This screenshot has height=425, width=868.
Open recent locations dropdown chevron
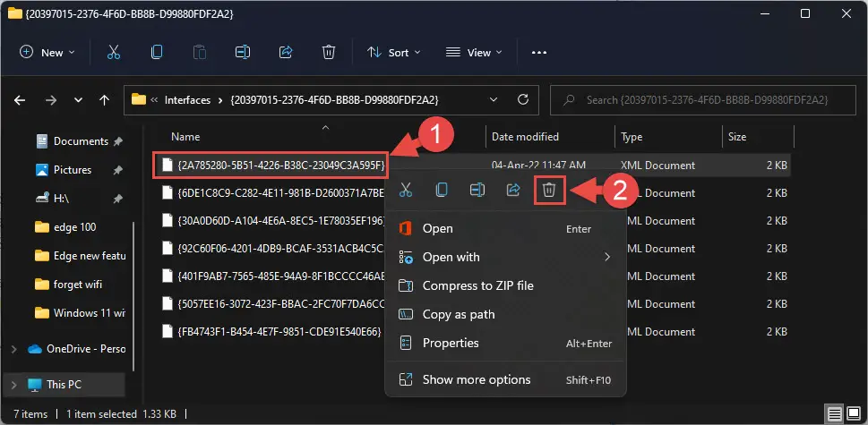tap(78, 100)
